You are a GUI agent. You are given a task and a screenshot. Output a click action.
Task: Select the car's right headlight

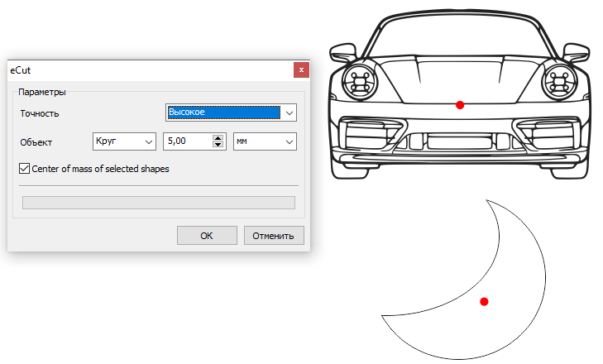pyautogui.click(x=559, y=82)
